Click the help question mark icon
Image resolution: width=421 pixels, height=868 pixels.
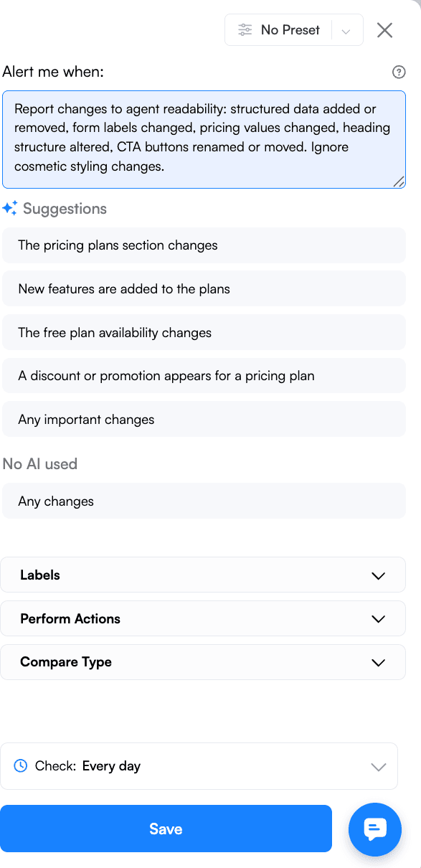click(399, 72)
